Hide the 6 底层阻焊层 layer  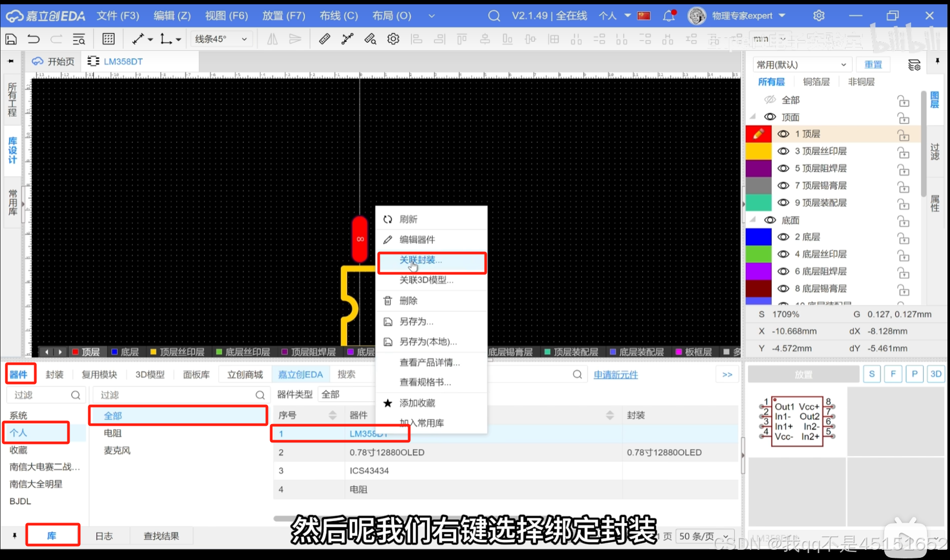(x=783, y=271)
